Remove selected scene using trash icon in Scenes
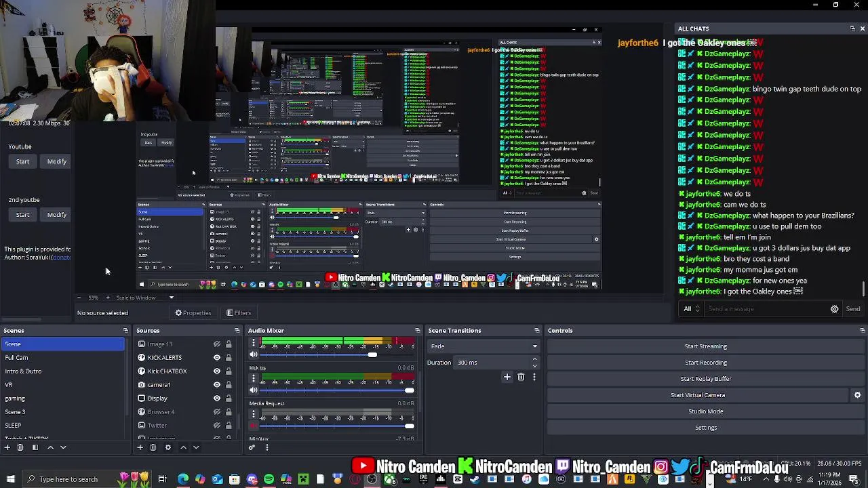The image size is (868, 488). 20,447
